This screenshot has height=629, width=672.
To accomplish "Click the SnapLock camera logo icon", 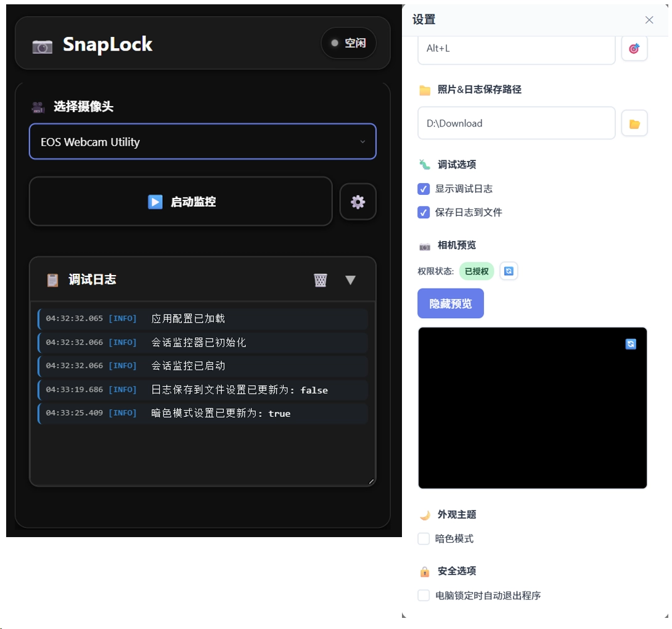I will tap(43, 46).
